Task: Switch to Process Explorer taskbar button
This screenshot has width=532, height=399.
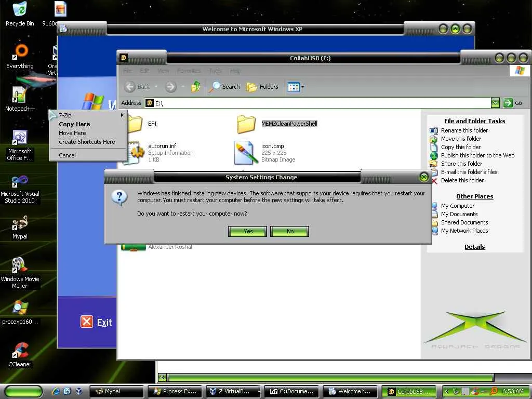Action: [x=175, y=392]
